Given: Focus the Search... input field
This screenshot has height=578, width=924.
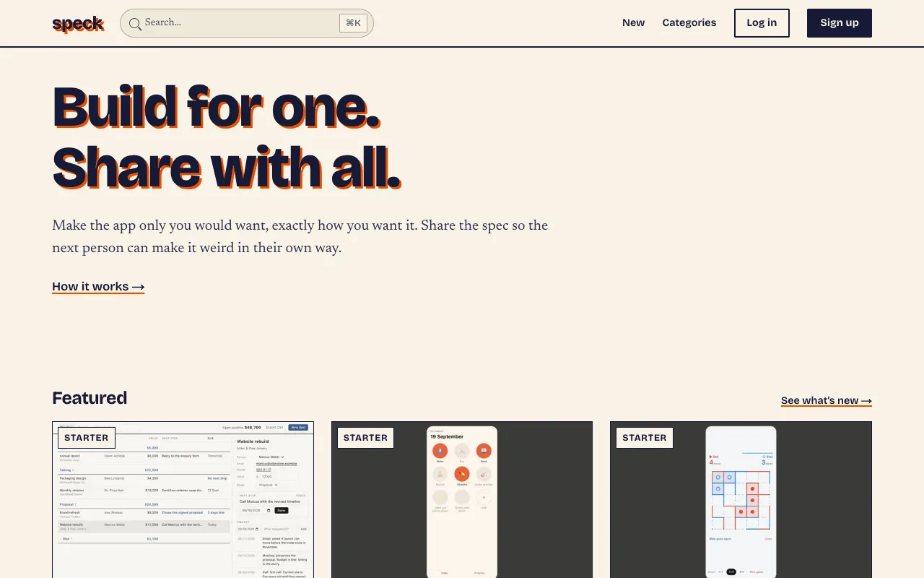Looking at the screenshot, I should pos(247,23).
